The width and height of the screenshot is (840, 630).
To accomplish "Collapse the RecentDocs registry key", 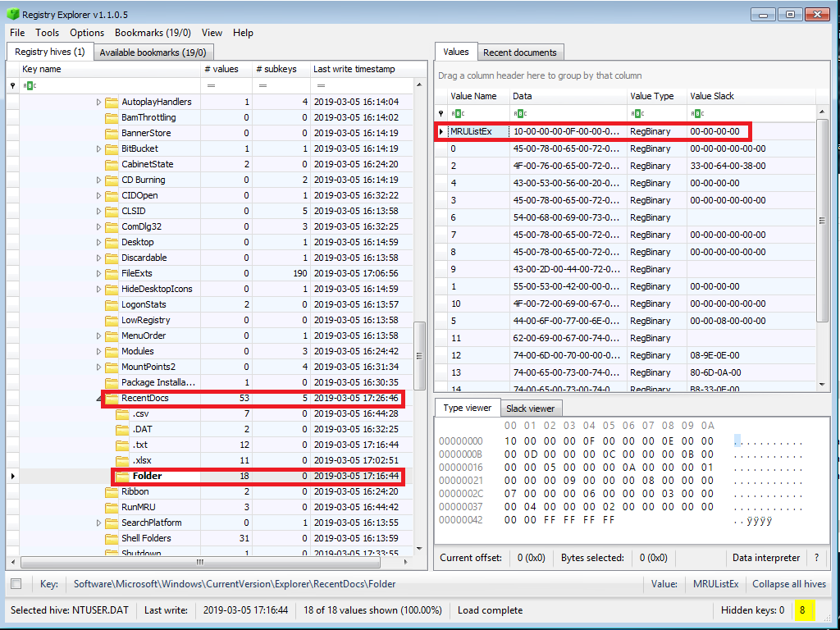I will click(99, 399).
